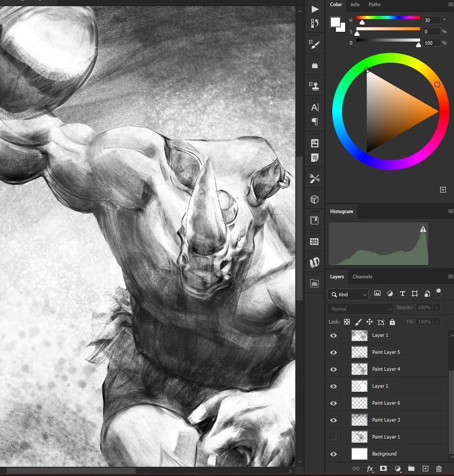Open the Layers panel flyout menu
Image resolution: width=454 pixels, height=476 pixels.
[450, 277]
